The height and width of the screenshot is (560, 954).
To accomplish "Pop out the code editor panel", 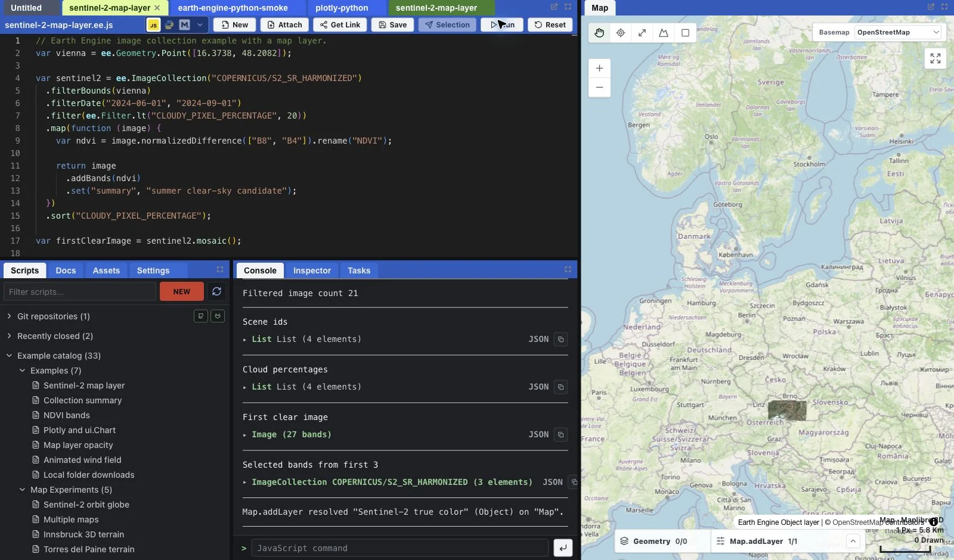I will tap(554, 7).
